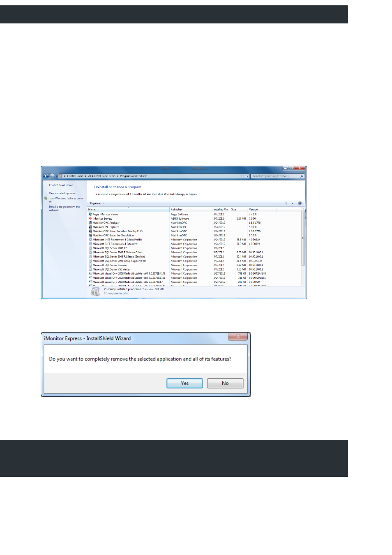
Task: Click the scrollbar down arrow in program list
Action: (303, 284)
